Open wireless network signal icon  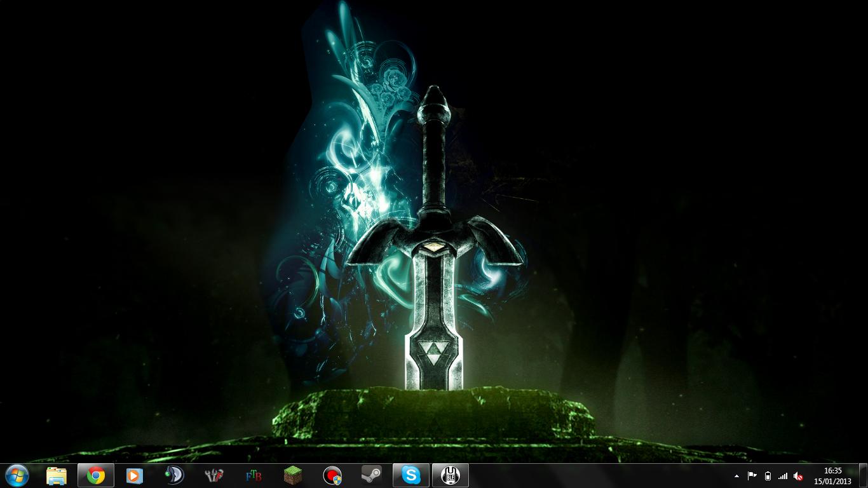pos(783,476)
